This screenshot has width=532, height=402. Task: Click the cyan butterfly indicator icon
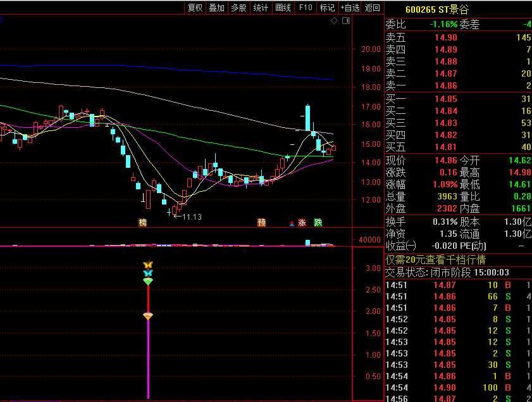148,273
